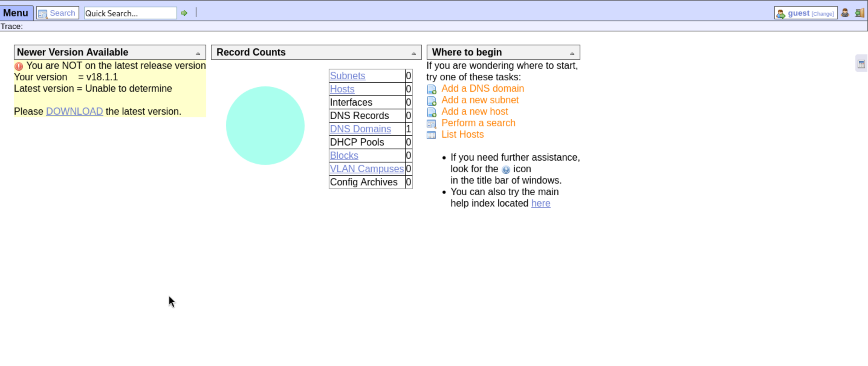Click the logout door icon
The image size is (868, 366).
click(x=860, y=13)
